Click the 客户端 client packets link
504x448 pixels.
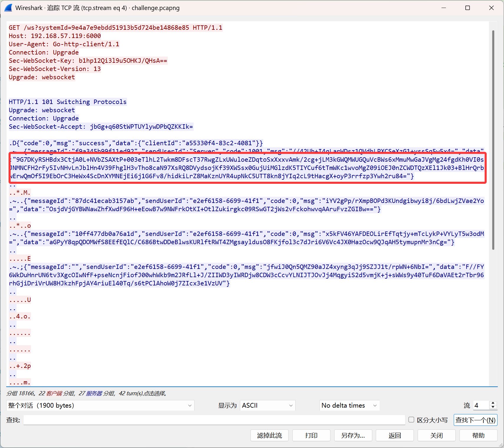click(x=54, y=393)
